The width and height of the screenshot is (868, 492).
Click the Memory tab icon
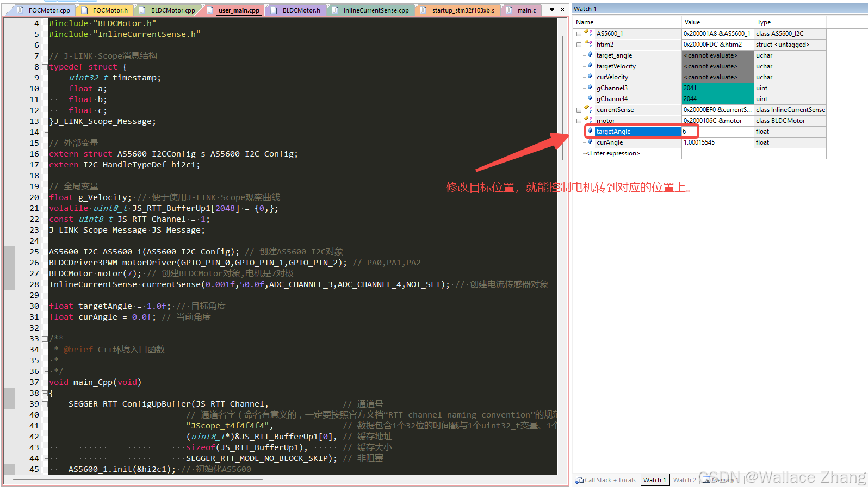(x=706, y=479)
